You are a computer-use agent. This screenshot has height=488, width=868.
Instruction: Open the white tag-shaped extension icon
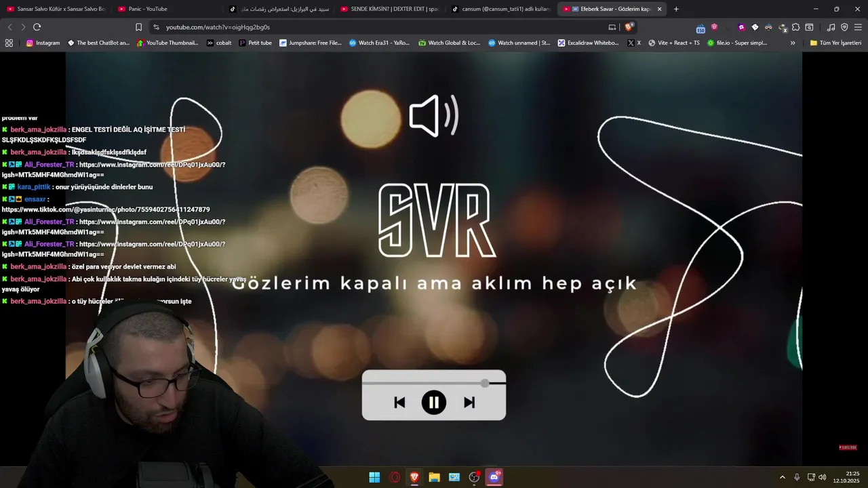[755, 27]
